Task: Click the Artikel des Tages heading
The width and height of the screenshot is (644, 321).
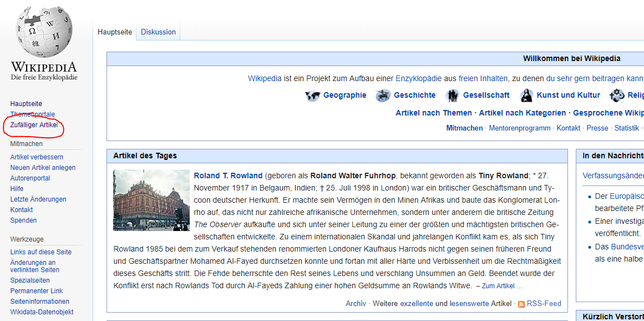Action: [x=145, y=156]
